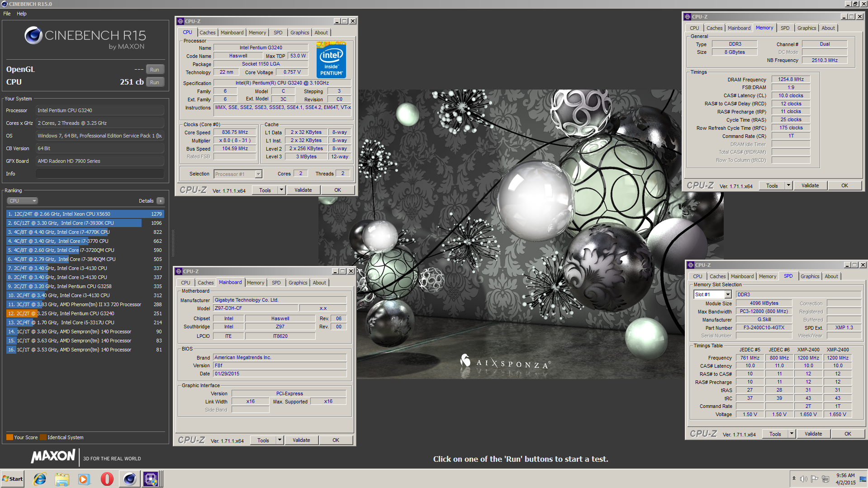Click the MAXON logo at bottom
The image size is (868, 488).
[53, 456]
